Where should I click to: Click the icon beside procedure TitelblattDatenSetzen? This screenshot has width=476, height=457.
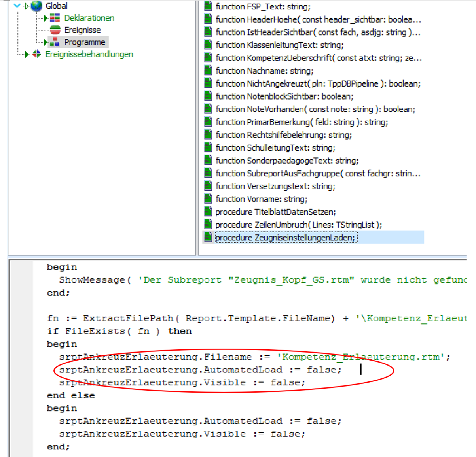pyautogui.click(x=208, y=212)
